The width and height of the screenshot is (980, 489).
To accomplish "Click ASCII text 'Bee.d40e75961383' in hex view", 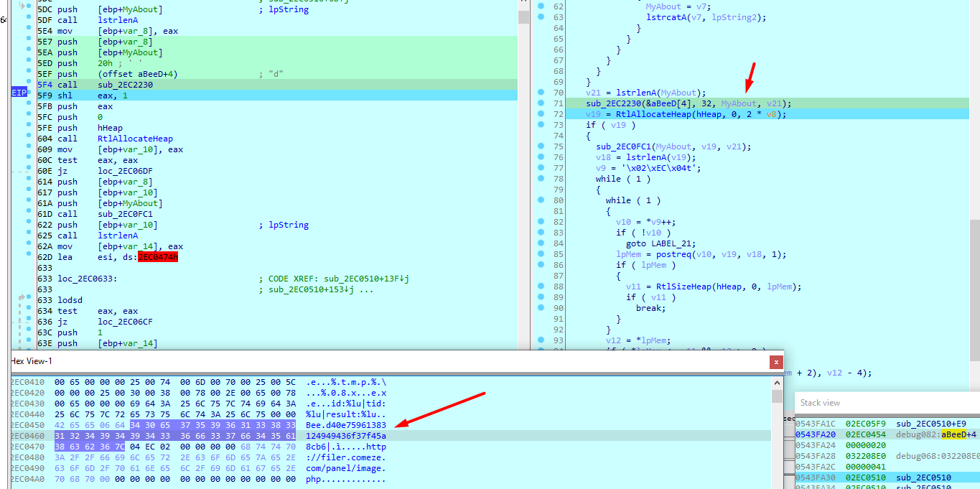I will click(346, 425).
